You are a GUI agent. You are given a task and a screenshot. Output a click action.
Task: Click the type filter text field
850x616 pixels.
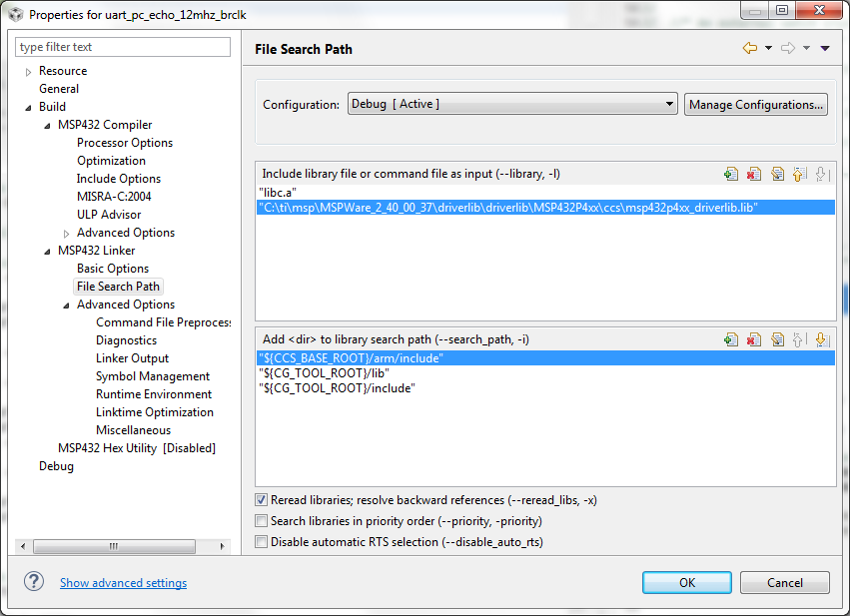tap(123, 47)
